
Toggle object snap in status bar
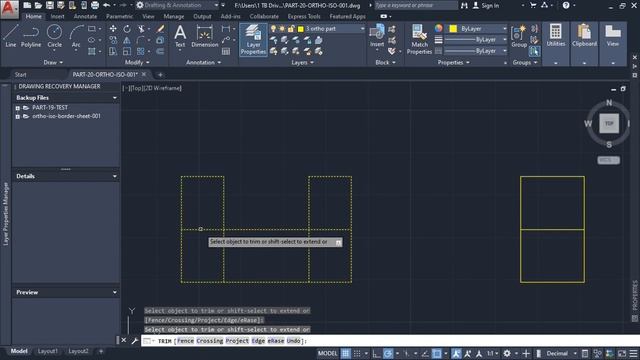437,353
